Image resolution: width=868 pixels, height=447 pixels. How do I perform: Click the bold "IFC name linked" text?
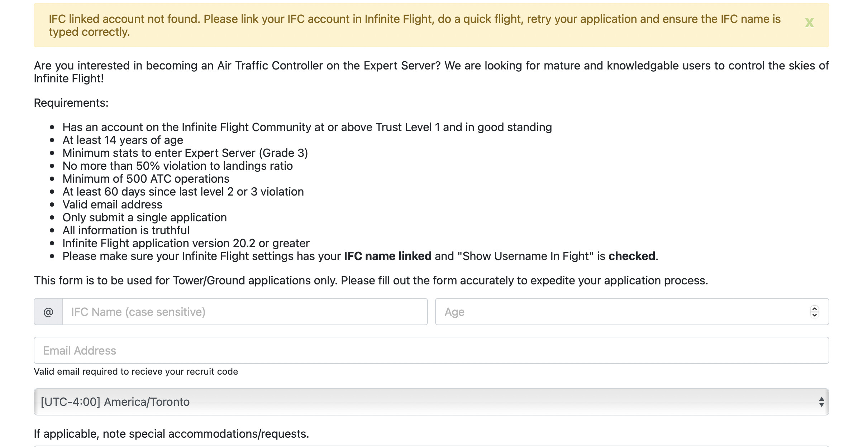(x=387, y=256)
